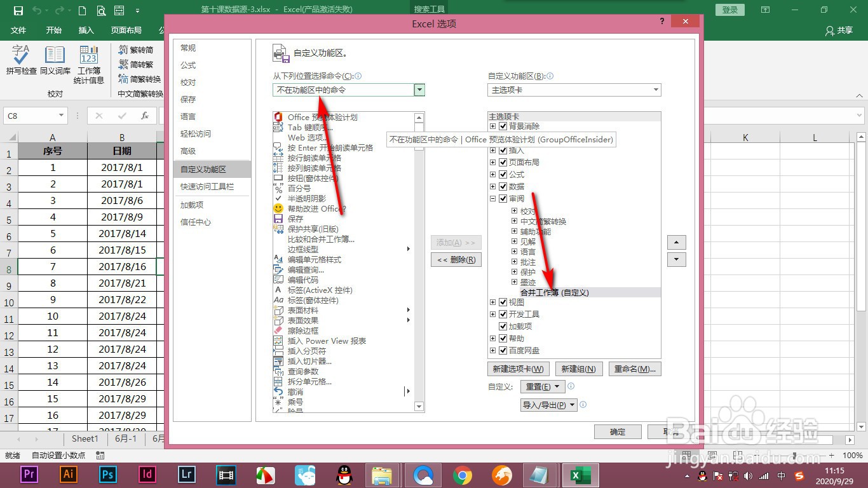Switch to the 插入 ribbon tab
This screenshot has height=488, width=868.
point(86,30)
